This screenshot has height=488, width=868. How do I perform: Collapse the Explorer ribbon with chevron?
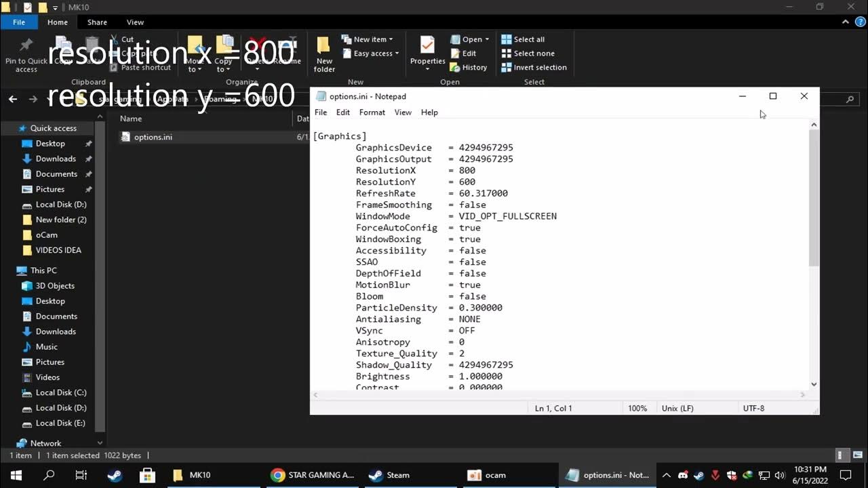[x=845, y=22]
